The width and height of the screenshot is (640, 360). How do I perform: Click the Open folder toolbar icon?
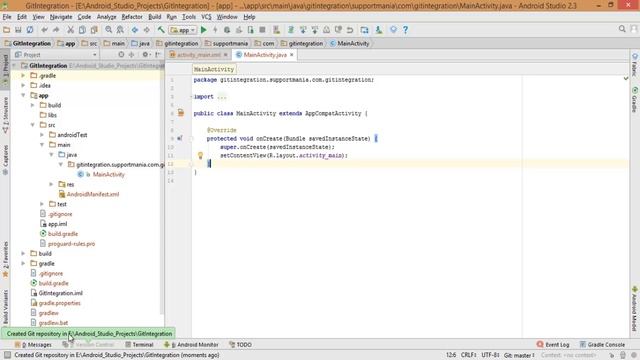[x=7, y=30]
